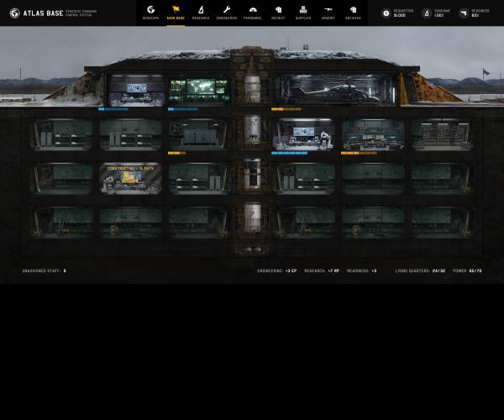Screen dimensions: 504x420
Task: Click the Living Quarters 24/30 readout
Action: [x=420, y=270]
